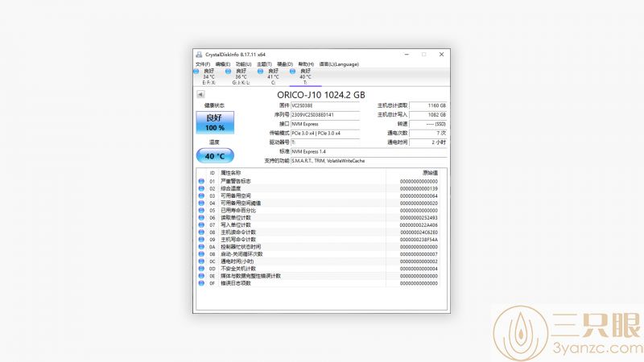Click the status dot for attribute 0E
The image size is (644, 362).
[201, 276]
